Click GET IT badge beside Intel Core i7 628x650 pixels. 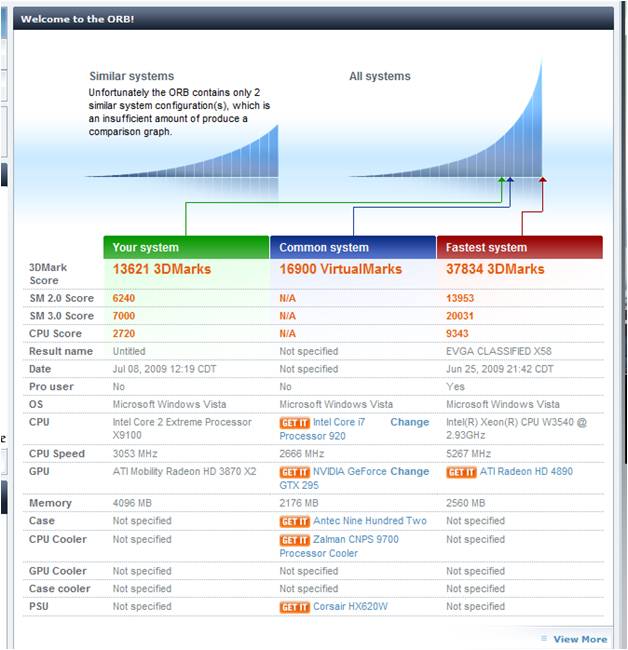[x=295, y=423]
